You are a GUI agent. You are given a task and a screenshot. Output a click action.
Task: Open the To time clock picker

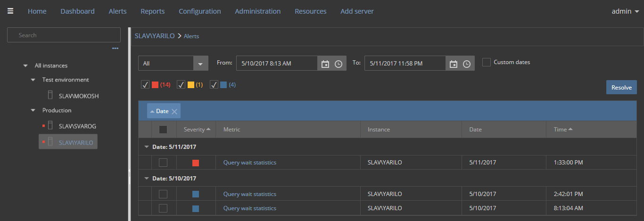click(x=467, y=64)
